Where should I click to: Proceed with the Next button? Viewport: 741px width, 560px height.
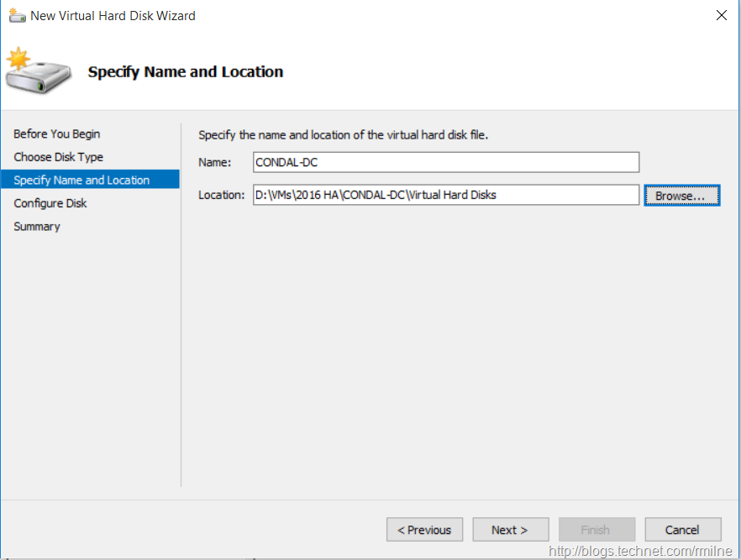click(x=510, y=530)
